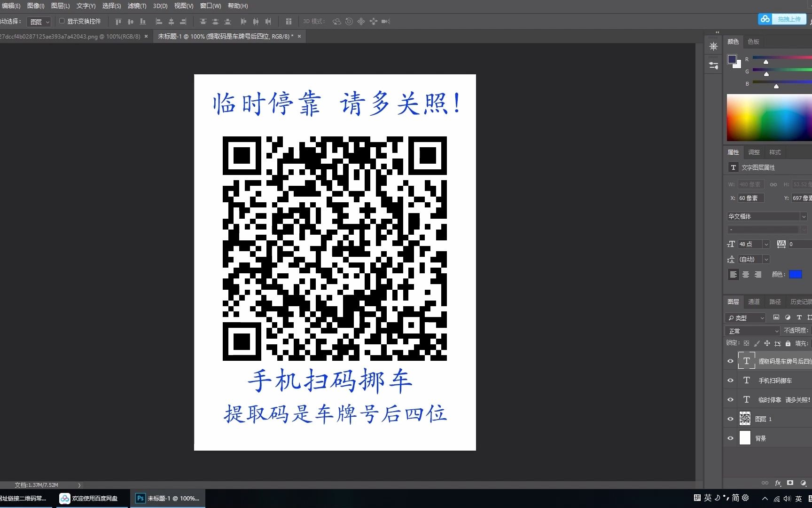This screenshot has height=508, width=812.
Task: Open the 类型 layer filter dropdown
Action: (x=746, y=318)
